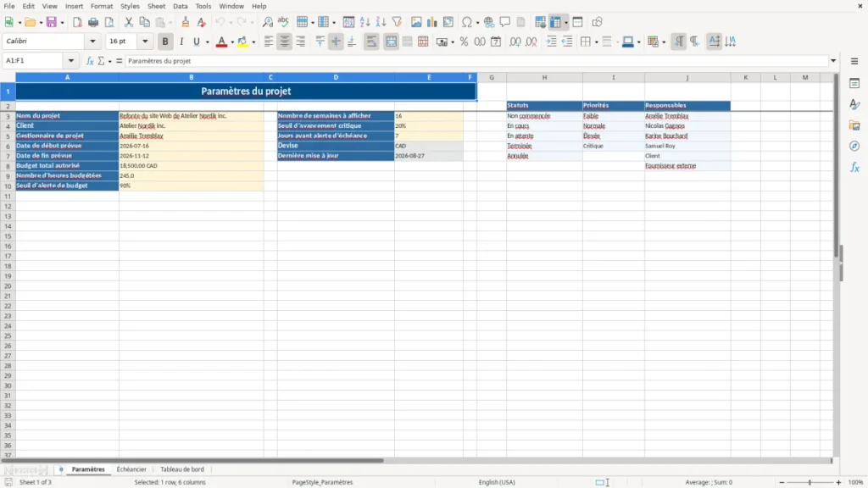This screenshot has height=488, width=868.
Task: Open the special character omega icon
Action: pos(467,22)
